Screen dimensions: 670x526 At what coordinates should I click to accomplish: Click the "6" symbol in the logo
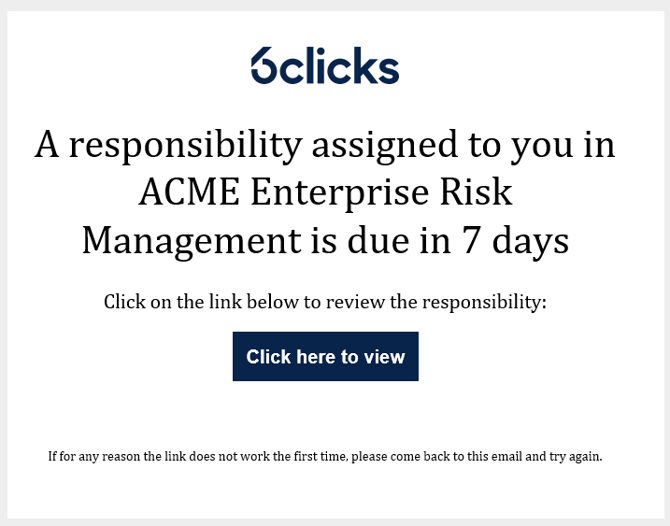(x=264, y=66)
